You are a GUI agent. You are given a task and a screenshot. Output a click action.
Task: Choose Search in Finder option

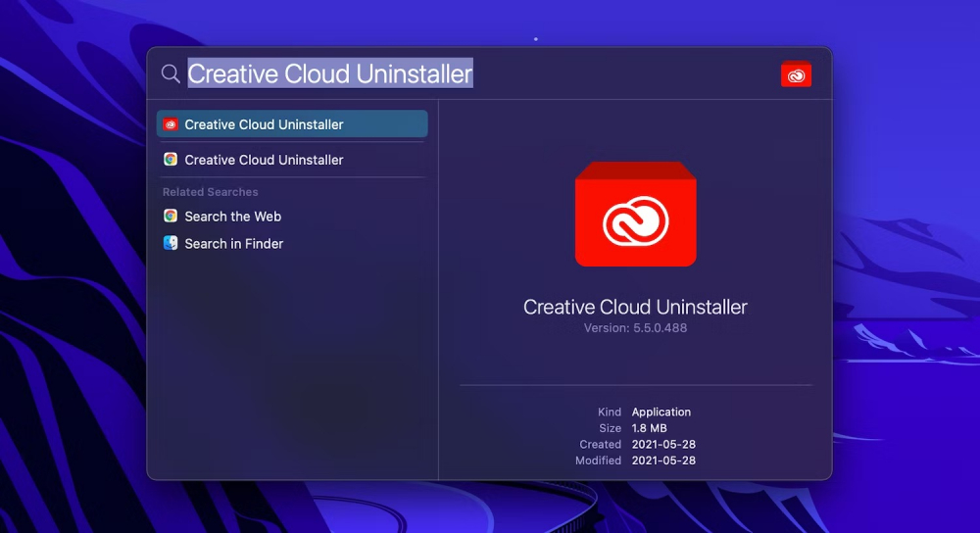point(233,244)
